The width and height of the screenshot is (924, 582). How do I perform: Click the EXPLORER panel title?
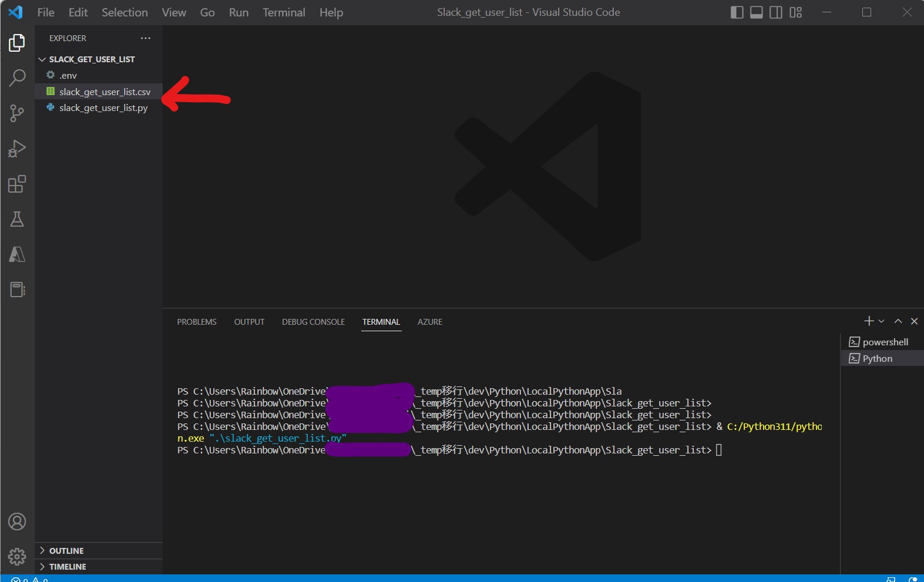click(x=68, y=38)
